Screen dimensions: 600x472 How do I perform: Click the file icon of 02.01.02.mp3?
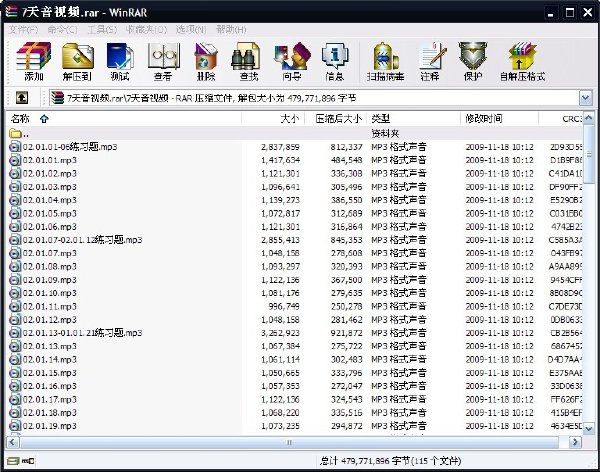pyautogui.click(x=15, y=173)
